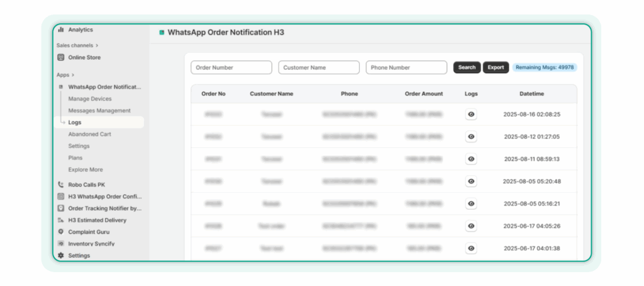The image size is (644, 286).
Task: Open the Abandoned Cart menu item
Action: pos(90,134)
